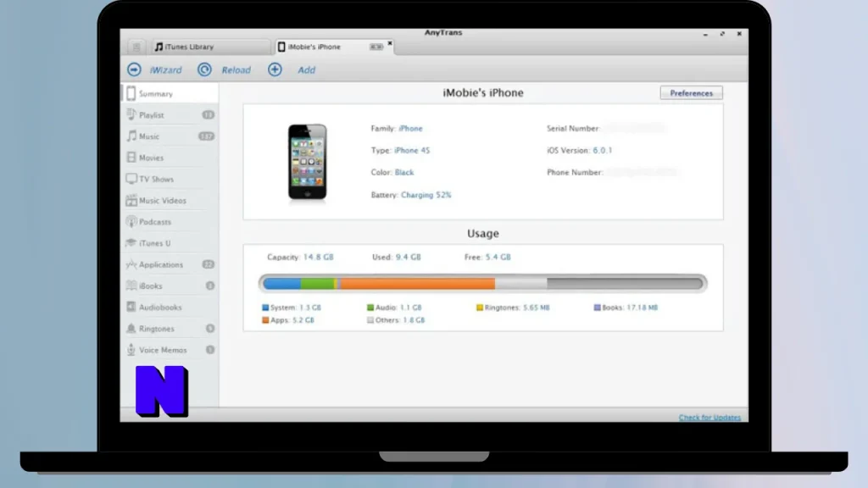Click the Reload circular arrow icon
This screenshot has width=868, height=488.
[x=204, y=69]
